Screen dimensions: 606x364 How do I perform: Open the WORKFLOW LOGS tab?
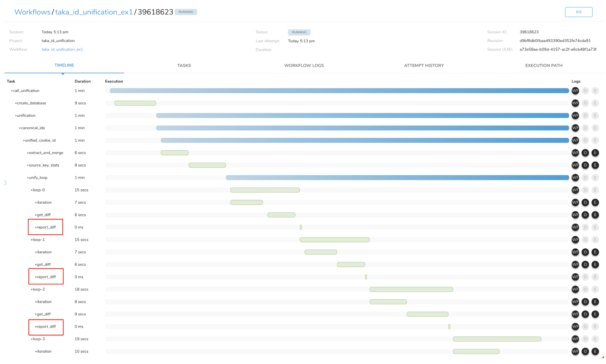(x=304, y=65)
